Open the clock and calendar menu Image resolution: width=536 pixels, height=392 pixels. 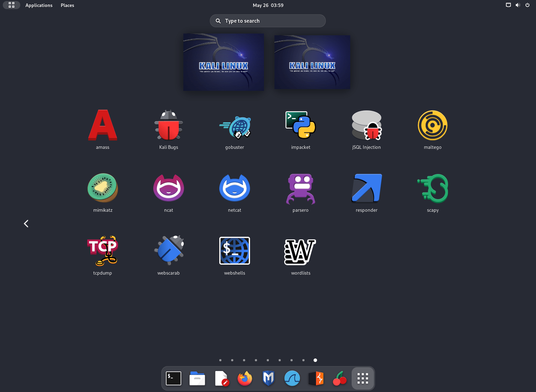tap(268, 5)
